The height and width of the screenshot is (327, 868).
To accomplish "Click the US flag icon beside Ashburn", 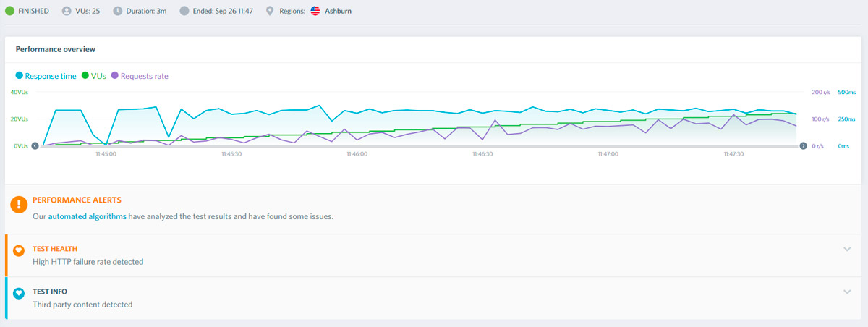I will coord(315,11).
